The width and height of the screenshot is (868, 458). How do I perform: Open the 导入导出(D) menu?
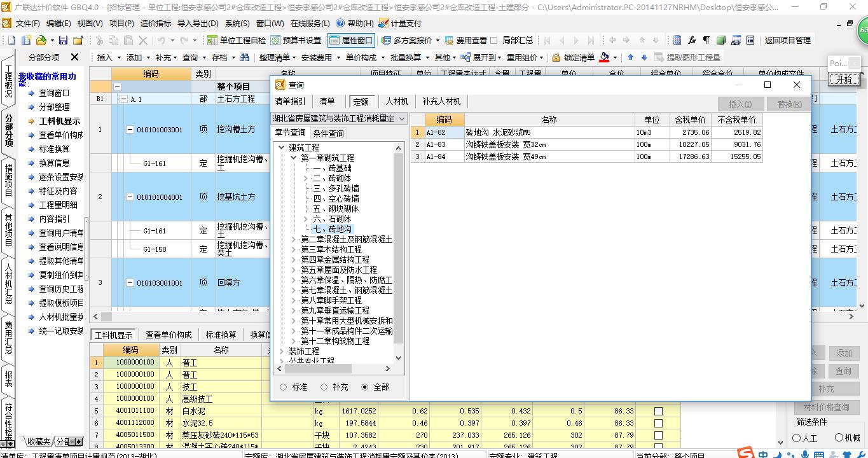click(x=196, y=23)
